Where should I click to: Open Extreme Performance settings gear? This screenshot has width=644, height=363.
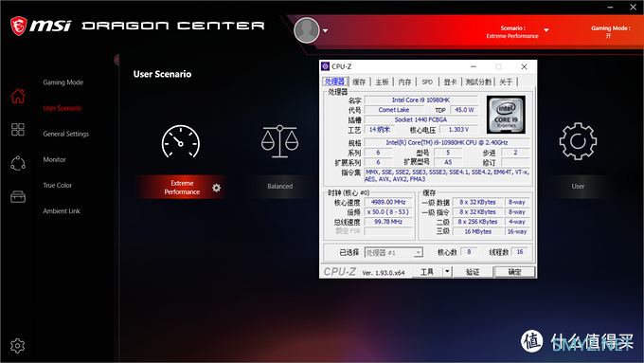217,188
